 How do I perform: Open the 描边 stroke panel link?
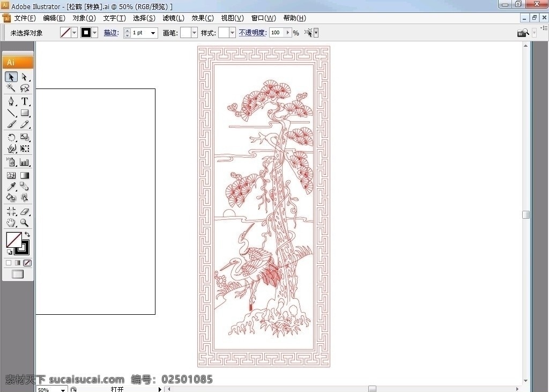(x=112, y=33)
